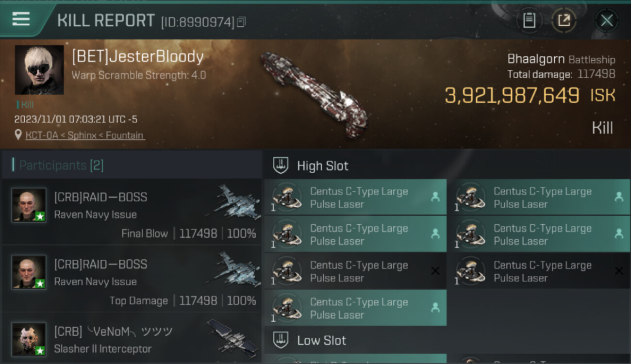Screen dimensions: 631x364
Task: Click the share kill report icon
Action: click(x=564, y=20)
